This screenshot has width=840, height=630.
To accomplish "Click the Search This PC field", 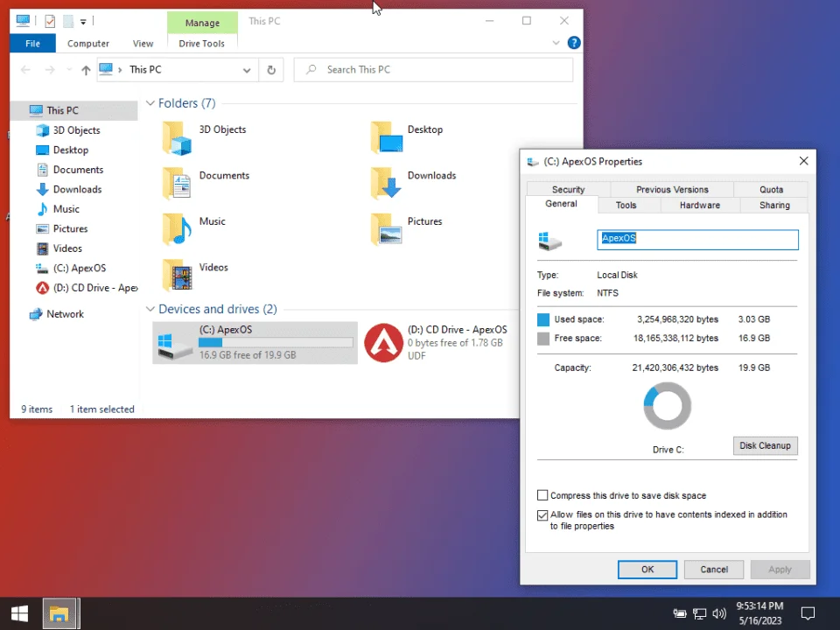I will tap(433, 70).
